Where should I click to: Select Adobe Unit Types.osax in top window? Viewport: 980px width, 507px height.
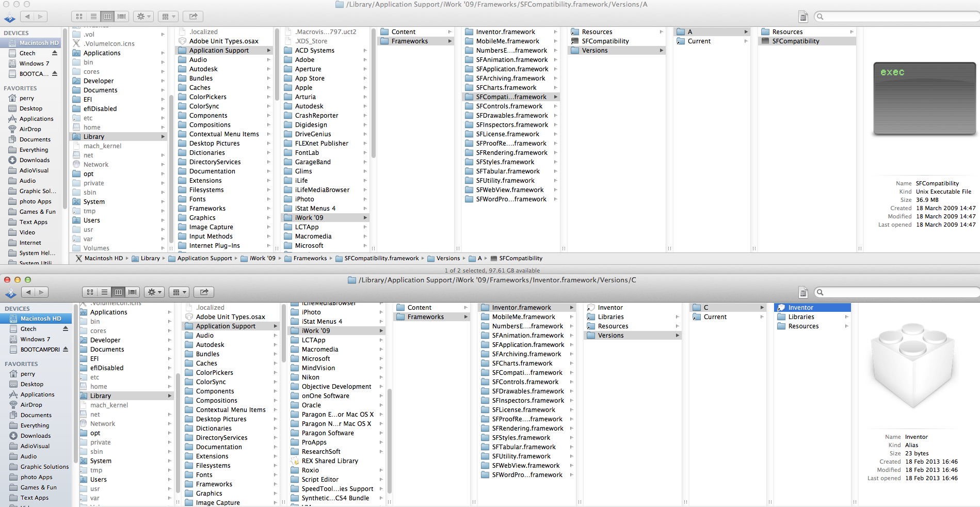coord(223,41)
